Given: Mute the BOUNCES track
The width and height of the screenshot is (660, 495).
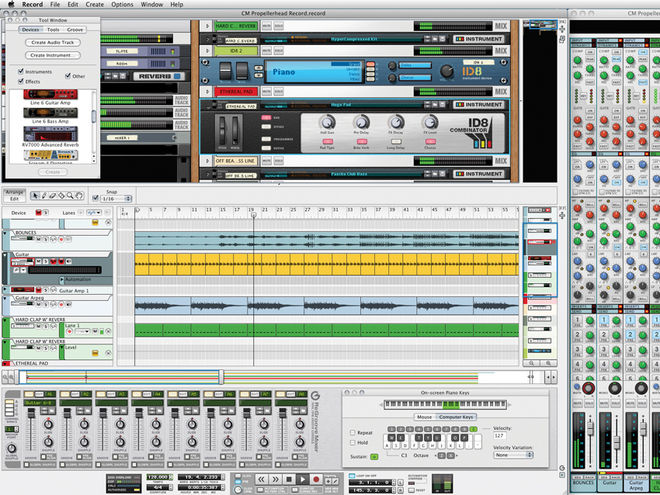Looking at the screenshot, I should [38, 240].
